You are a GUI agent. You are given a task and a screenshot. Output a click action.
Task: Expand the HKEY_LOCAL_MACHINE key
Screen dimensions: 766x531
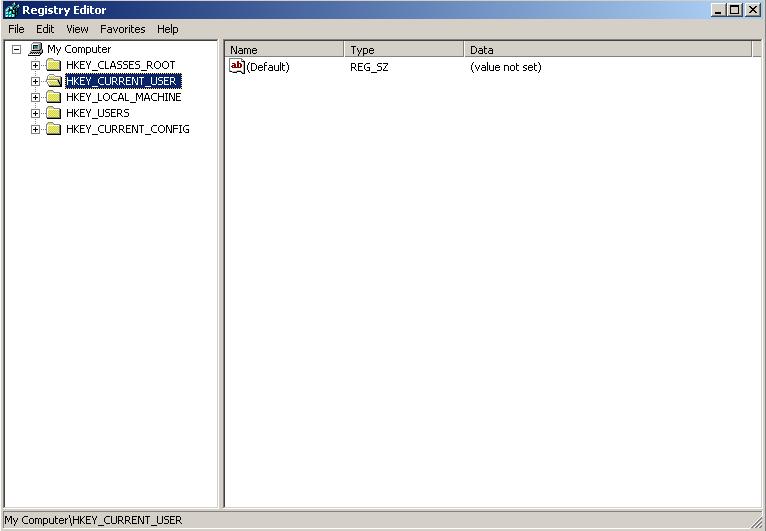point(35,97)
